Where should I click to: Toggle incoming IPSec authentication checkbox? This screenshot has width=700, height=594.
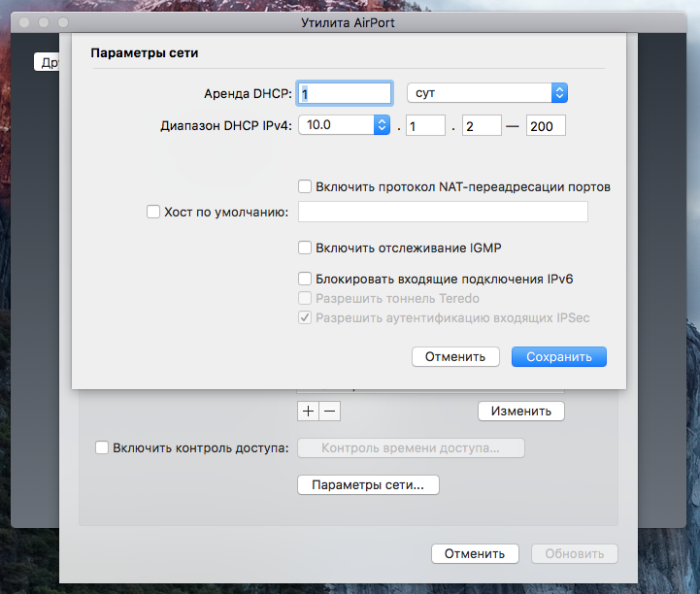305,317
